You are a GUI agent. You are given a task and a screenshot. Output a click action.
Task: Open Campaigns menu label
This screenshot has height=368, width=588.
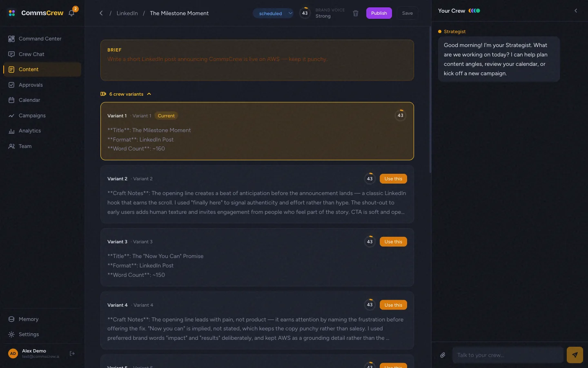click(x=32, y=116)
